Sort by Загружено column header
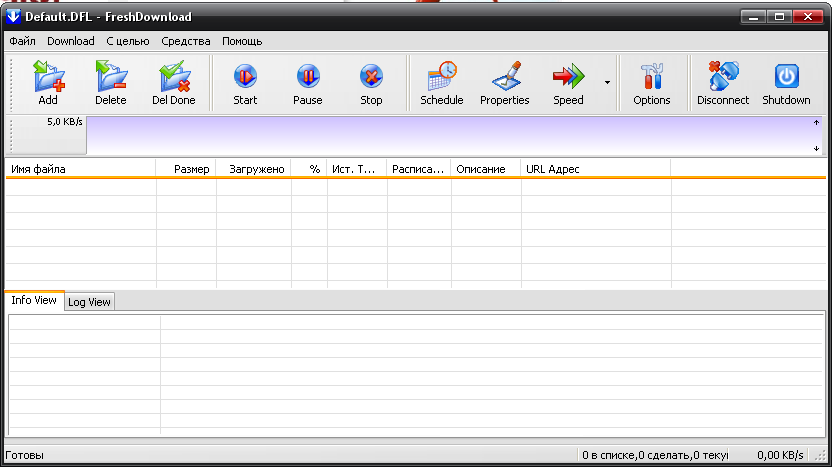Image resolution: width=832 pixels, height=467 pixels. tap(254, 169)
